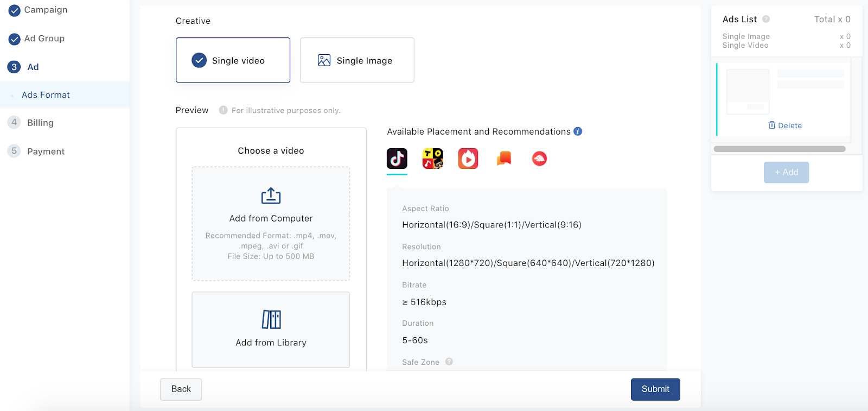Select the red circle cloud placement icon

tap(539, 159)
